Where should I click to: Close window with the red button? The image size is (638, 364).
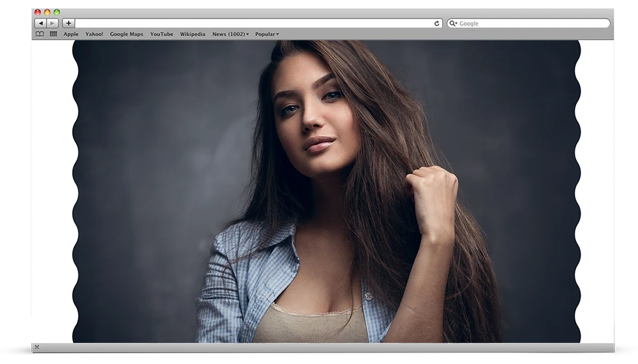[38, 12]
